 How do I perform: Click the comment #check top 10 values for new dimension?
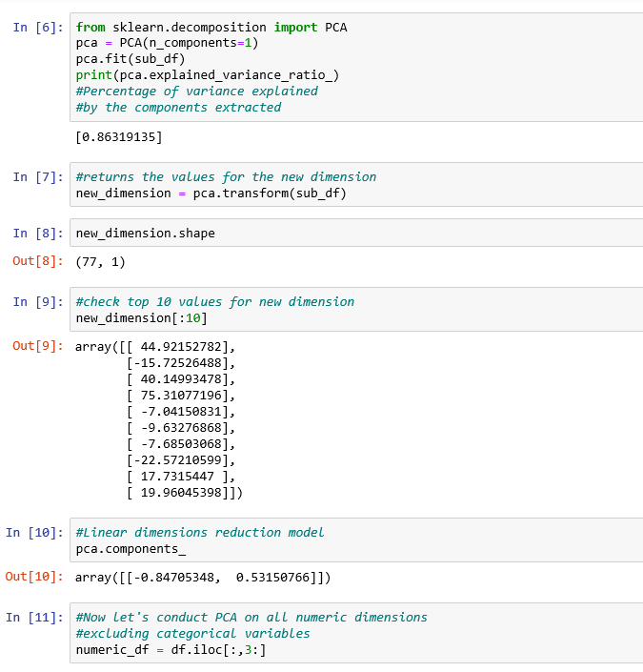click(x=215, y=302)
